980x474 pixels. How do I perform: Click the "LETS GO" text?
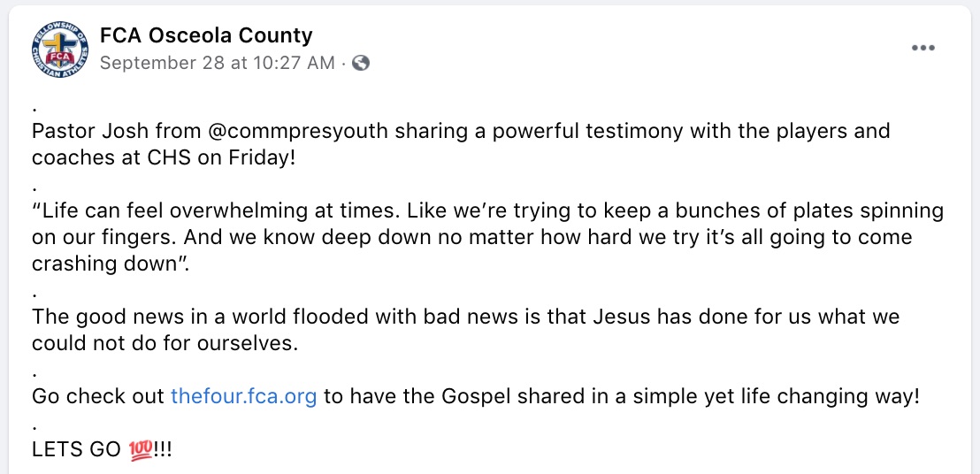pyautogui.click(x=76, y=449)
